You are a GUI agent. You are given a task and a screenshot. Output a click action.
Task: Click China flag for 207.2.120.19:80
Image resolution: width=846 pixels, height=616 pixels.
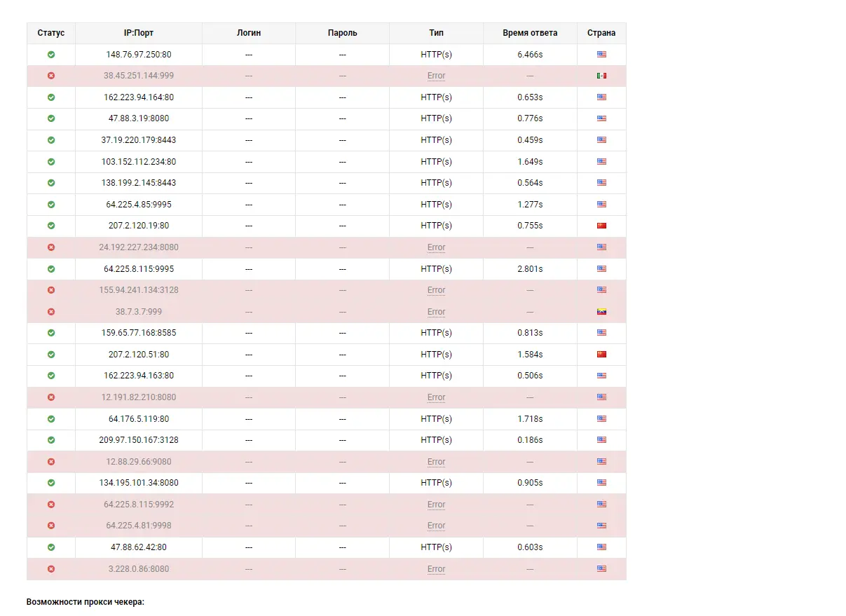coord(601,226)
